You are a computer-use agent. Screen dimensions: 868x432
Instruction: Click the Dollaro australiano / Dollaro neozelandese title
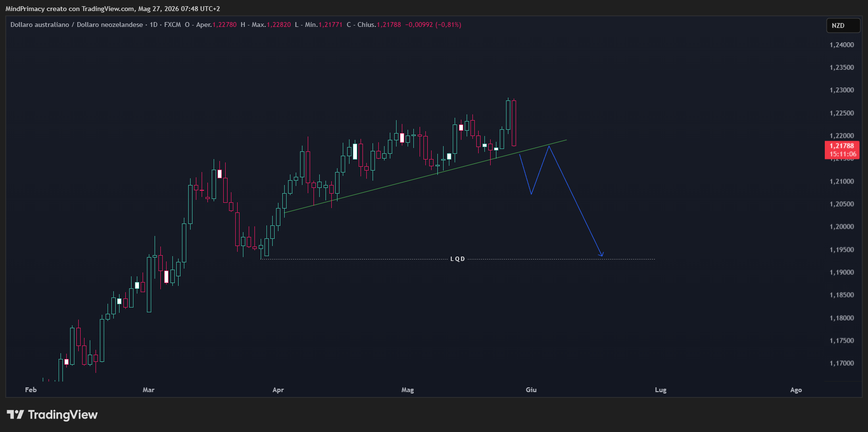click(x=77, y=25)
